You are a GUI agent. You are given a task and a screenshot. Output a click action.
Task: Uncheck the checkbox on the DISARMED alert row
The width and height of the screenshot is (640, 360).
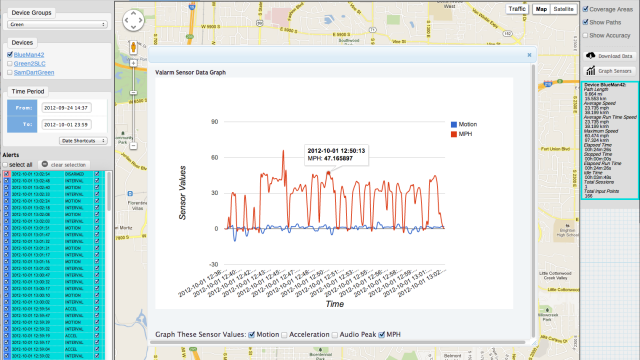(x=97, y=174)
